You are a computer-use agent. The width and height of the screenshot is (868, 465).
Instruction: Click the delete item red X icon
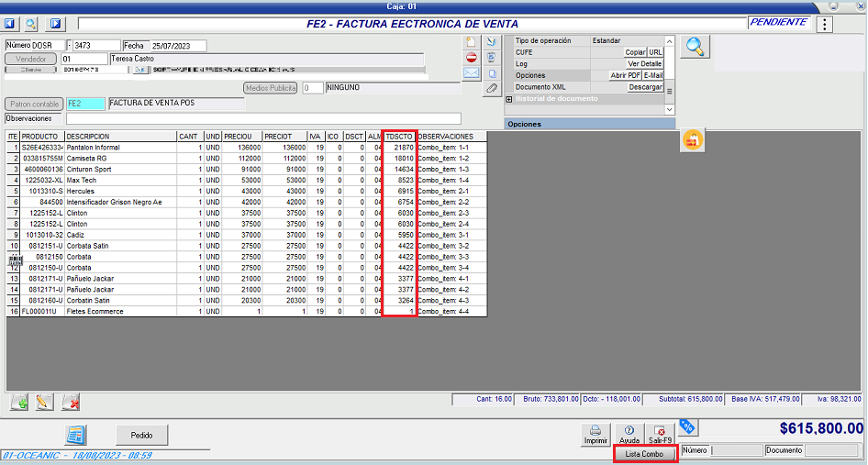tap(71, 402)
